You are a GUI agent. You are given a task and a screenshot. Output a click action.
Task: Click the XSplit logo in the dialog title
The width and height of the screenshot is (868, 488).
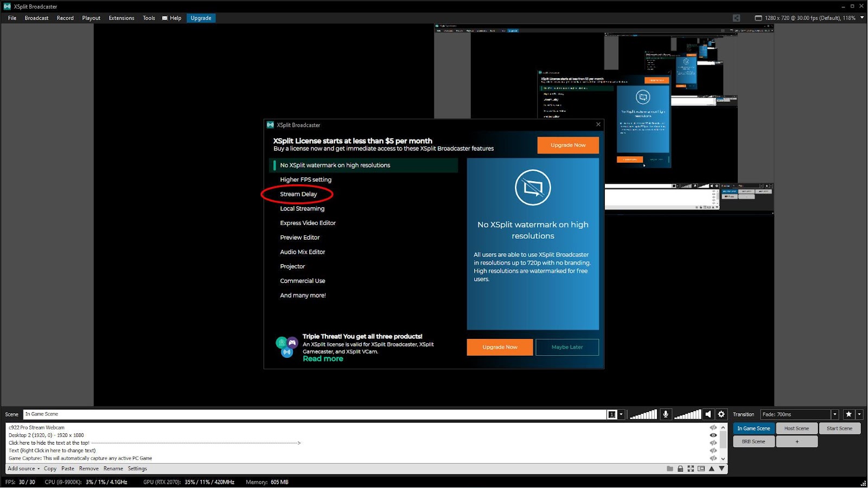pos(270,125)
